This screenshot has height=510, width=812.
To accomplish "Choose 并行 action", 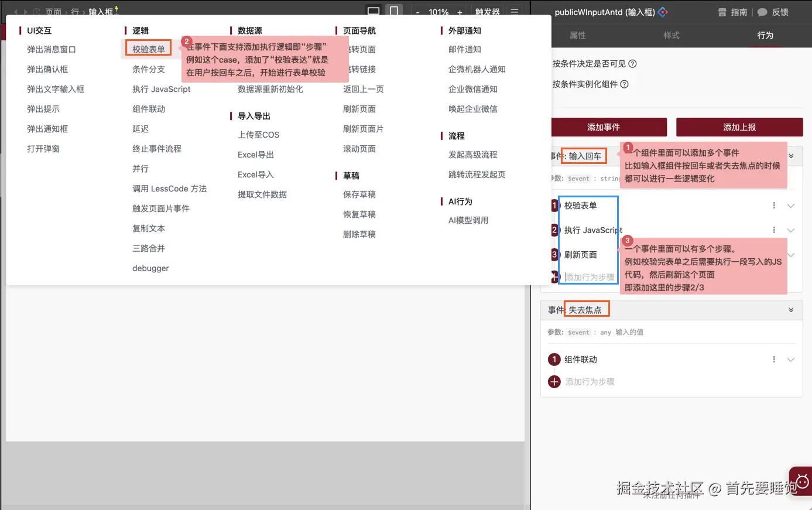I will coord(141,169).
